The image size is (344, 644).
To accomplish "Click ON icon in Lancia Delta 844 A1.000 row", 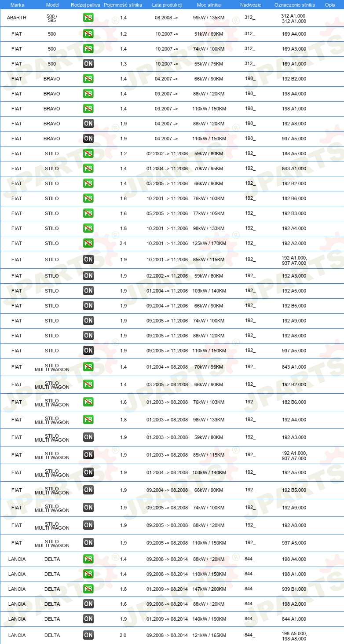I will (88, 619).
